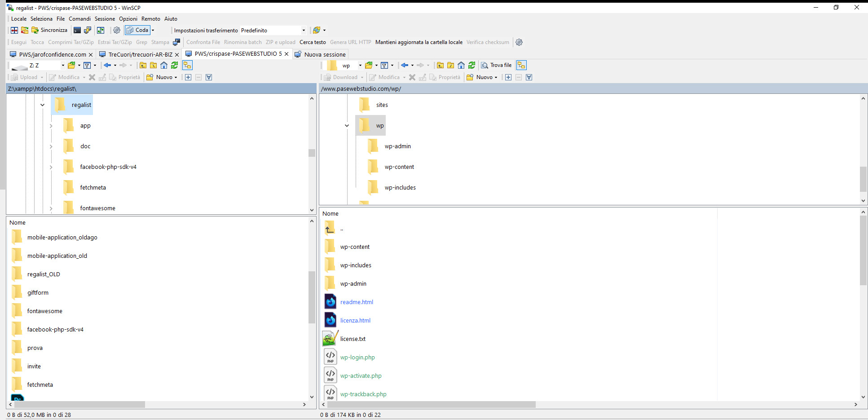Open the terminal console icon
868x420 pixels.
pos(77,30)
